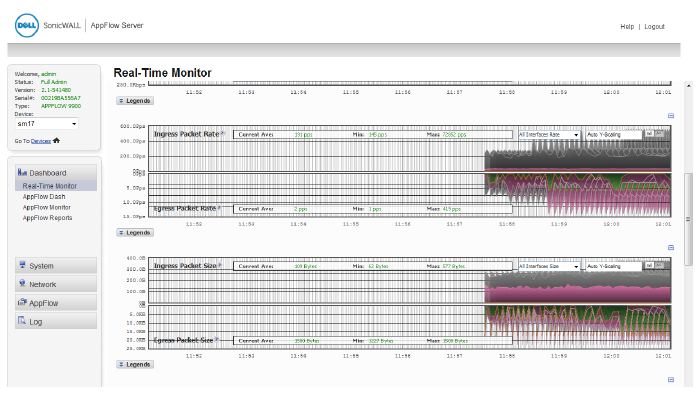700x411 pixels.
Task: Click the scrollbar up arrow
Action: tap(688, 85)
